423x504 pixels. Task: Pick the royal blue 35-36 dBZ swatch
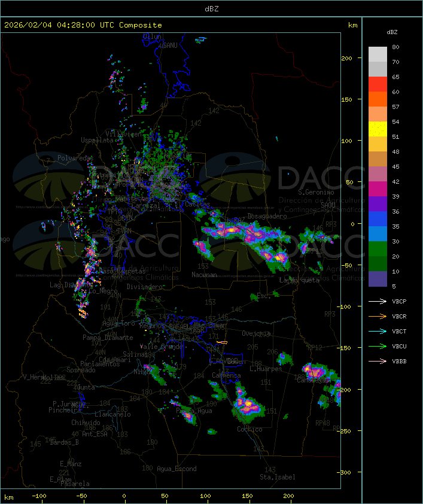378,219
